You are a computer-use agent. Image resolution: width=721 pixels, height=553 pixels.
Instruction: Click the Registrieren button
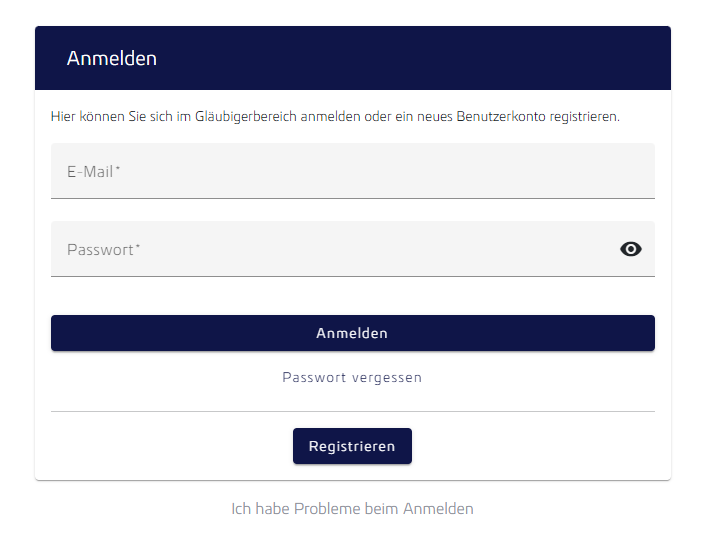point(352,446)
